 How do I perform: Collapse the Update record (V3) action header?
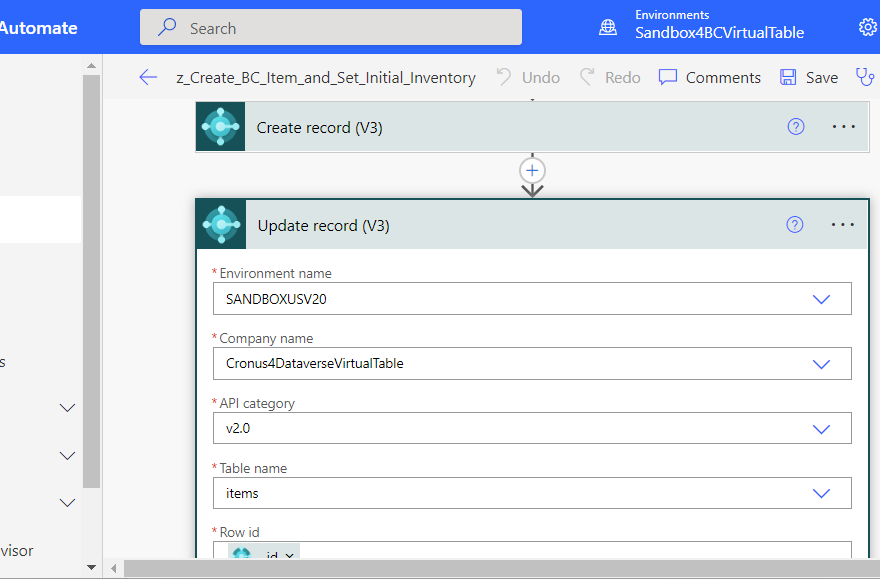coord(532,224)
